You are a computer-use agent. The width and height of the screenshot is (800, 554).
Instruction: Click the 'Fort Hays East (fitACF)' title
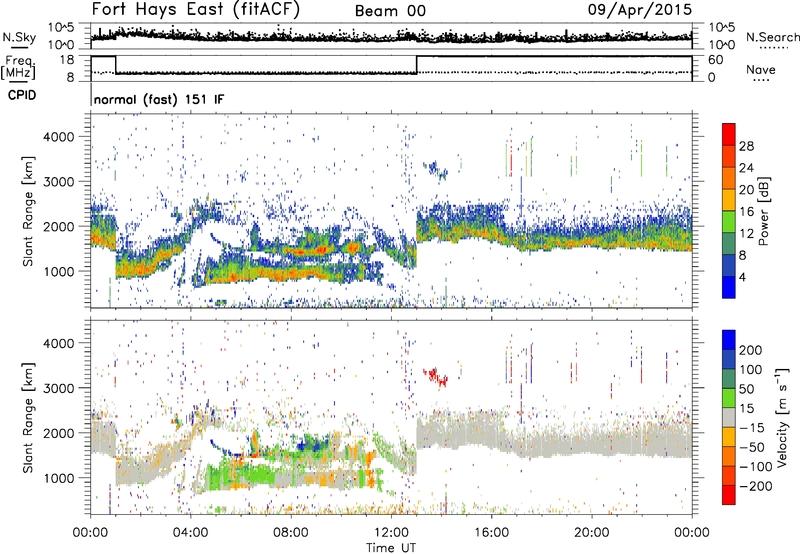196,10
